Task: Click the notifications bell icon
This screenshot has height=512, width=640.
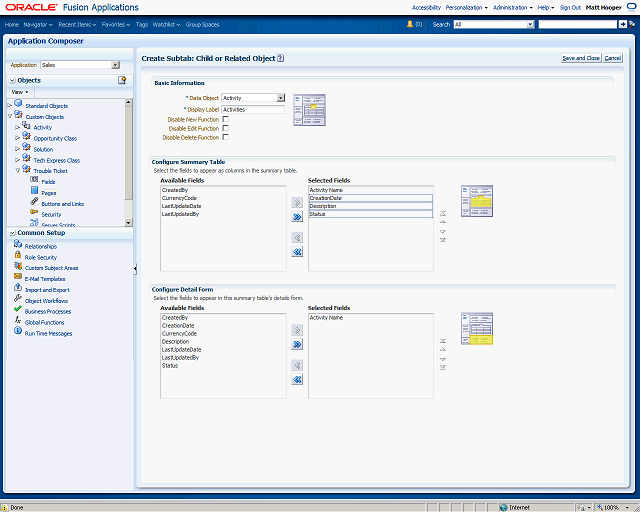Action: 410,24
